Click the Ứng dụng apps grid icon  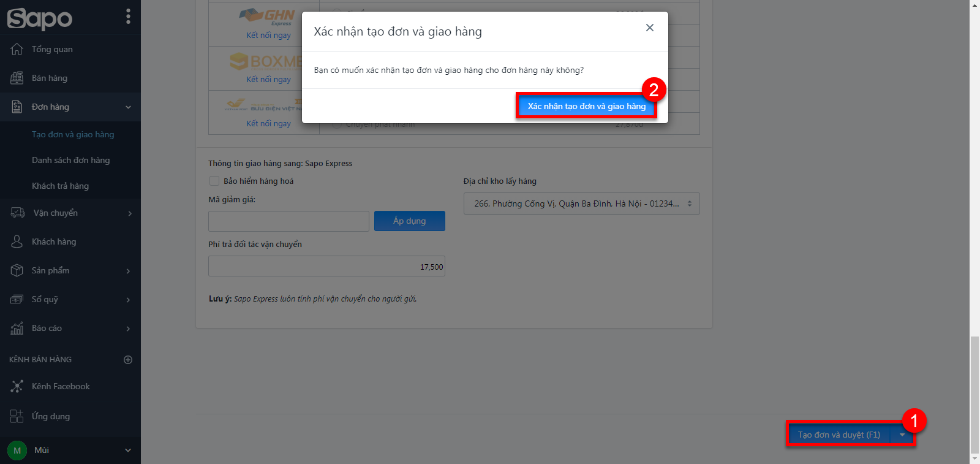[17, 416]
